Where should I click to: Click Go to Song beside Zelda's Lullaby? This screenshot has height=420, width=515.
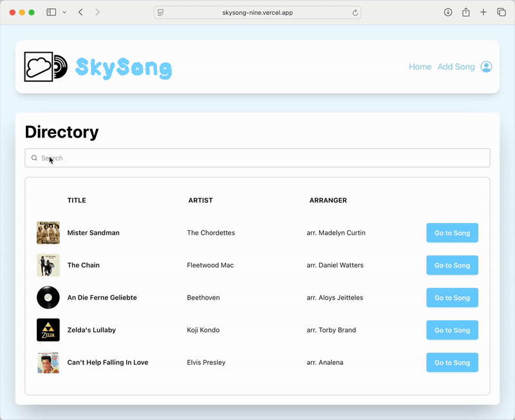click(452, 330)
